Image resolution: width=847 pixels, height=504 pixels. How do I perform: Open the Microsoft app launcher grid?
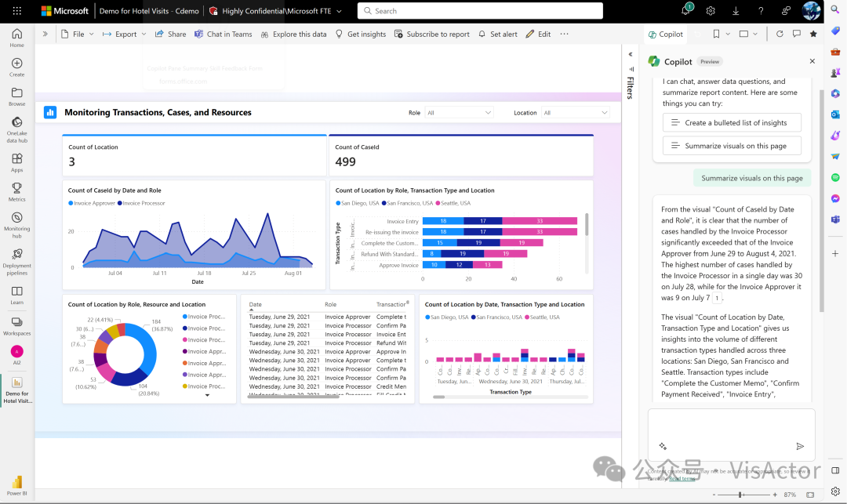point(17,11)
